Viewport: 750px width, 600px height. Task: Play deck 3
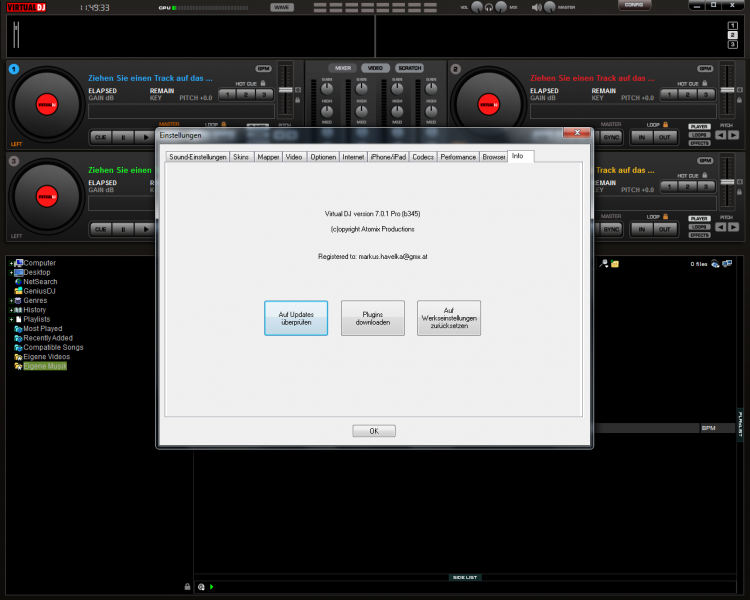145,229
